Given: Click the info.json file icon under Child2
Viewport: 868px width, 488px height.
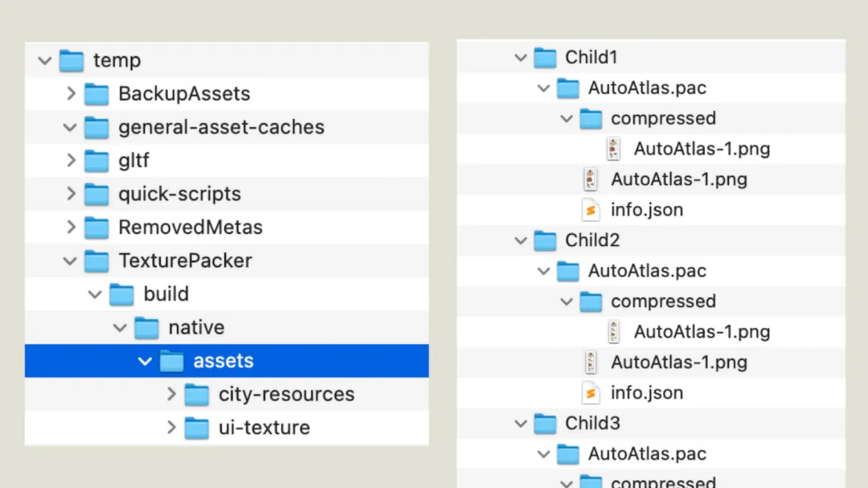Looking at the screenshot, I should point(591,393).
